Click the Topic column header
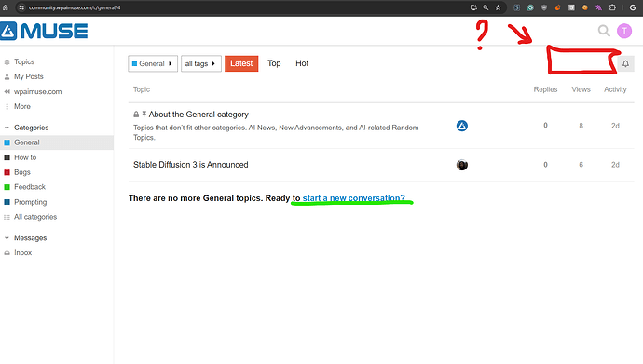This screenshot has width=643, height=364. coord(142,89)
